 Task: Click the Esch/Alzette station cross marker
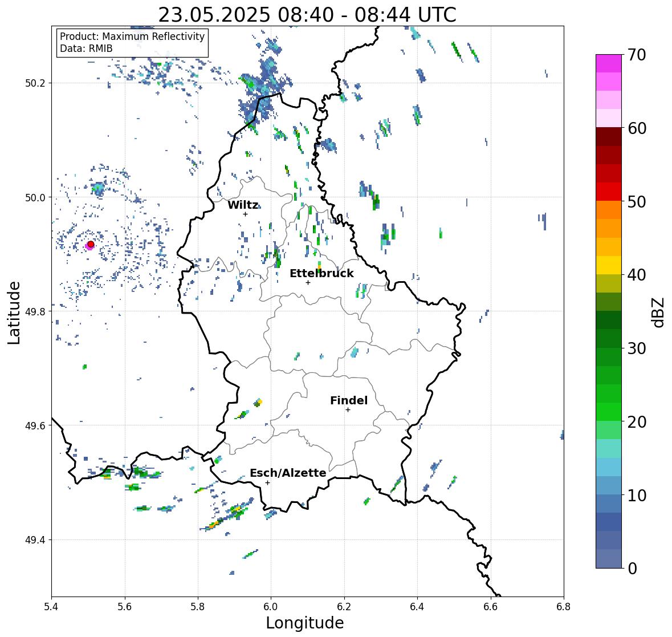tap(267, 482)
